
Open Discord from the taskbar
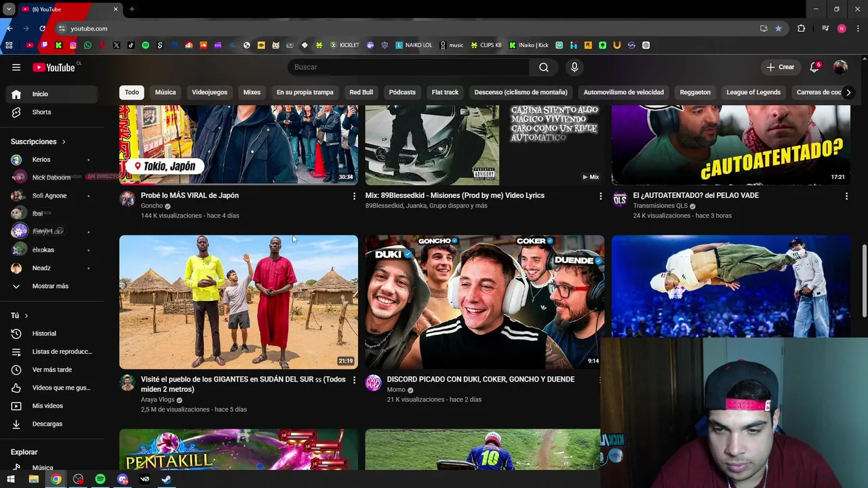122,479
